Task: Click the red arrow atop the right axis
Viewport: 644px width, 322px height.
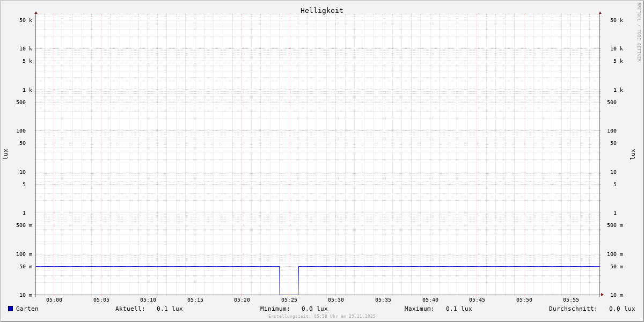Action: pos(600,12)
